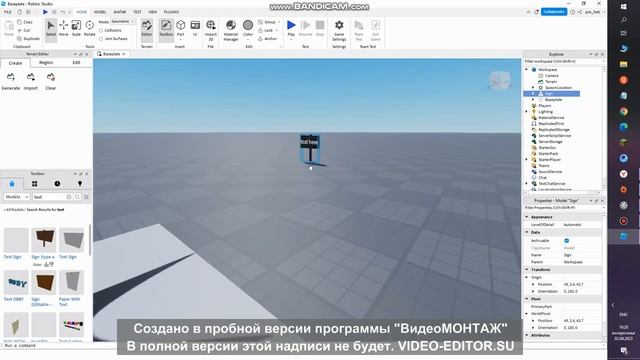Select the 'Sign (type a...' wooden sign thumbnail
This screenshot has height=360, width=640.
[x=44, y=240]
